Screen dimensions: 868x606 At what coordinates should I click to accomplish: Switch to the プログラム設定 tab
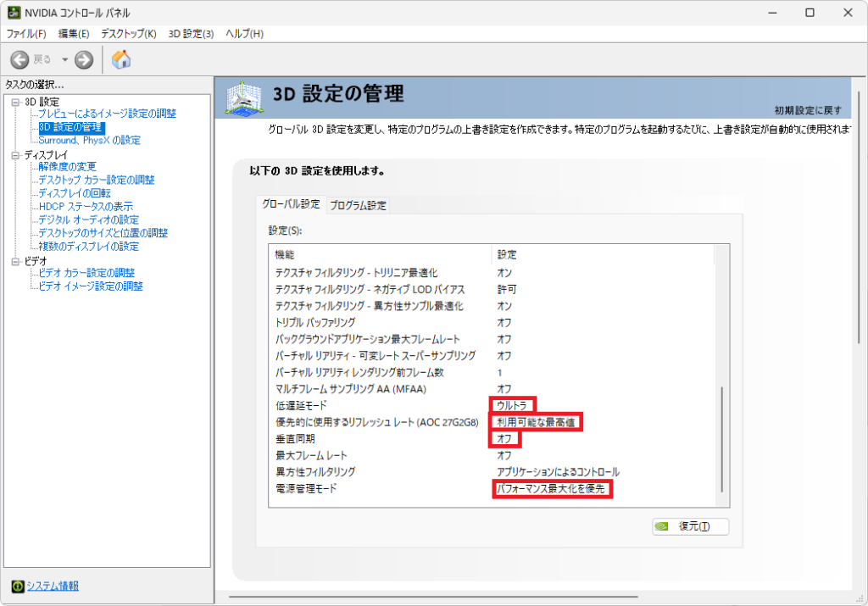point(357,205)
